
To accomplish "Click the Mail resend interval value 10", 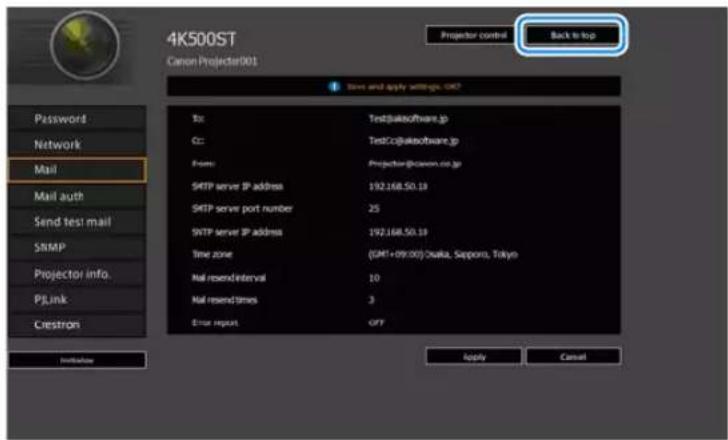I will 374,278.
